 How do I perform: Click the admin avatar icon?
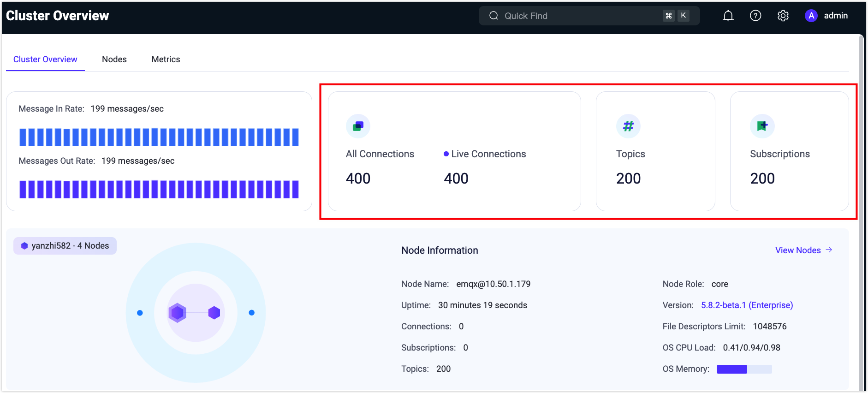coord(811,16)
